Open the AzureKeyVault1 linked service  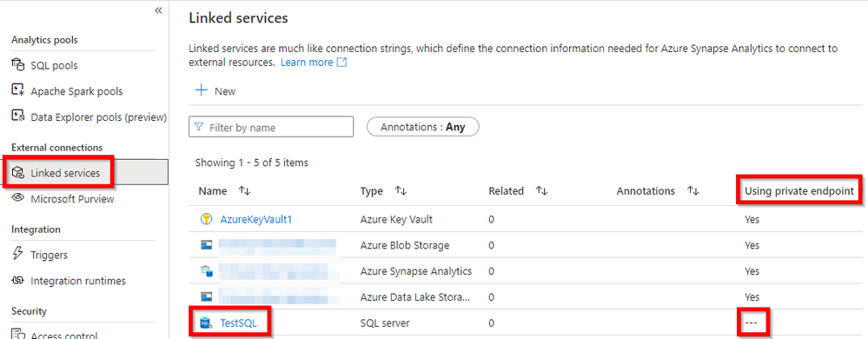point(255,219)
